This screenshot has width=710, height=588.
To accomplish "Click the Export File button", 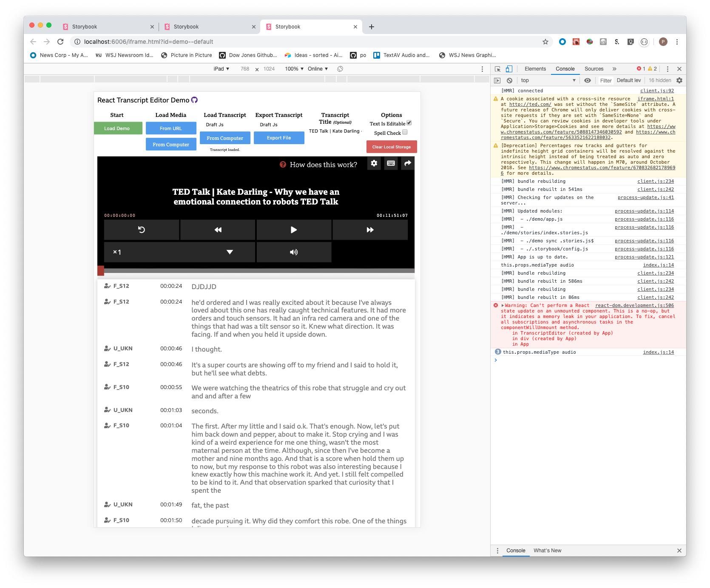I will click(x=279, y=138).
